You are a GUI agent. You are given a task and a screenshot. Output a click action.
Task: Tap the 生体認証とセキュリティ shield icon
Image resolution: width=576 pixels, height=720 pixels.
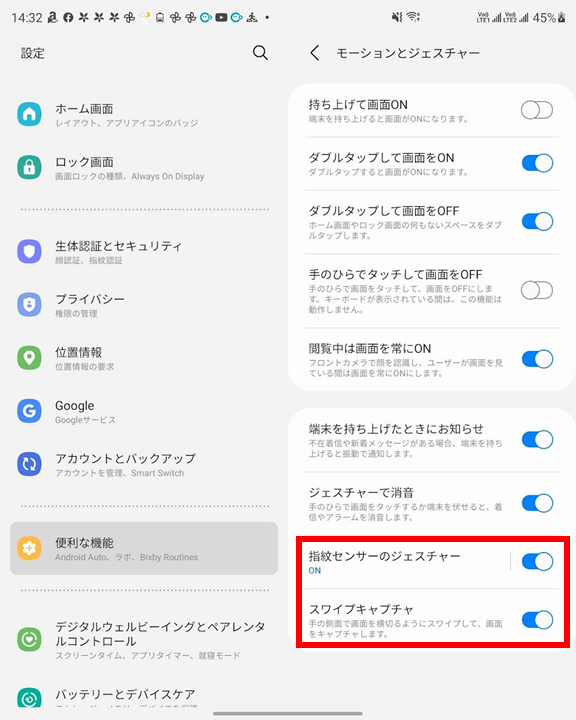(x=29, y=251)
